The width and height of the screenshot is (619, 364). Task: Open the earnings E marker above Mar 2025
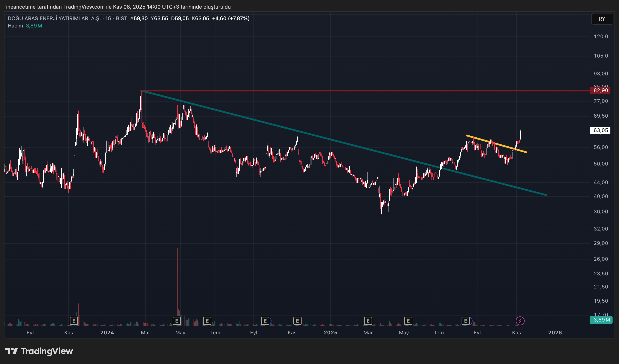[x=368, y=321]
